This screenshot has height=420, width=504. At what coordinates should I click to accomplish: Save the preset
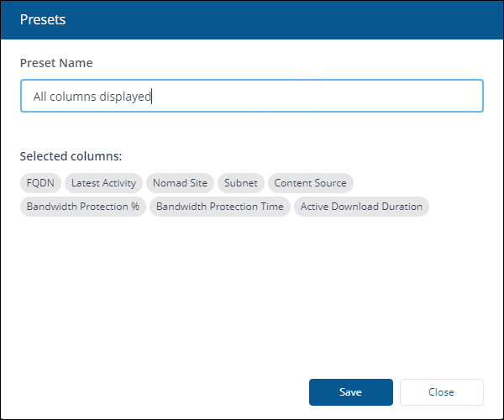click(350, 392)
